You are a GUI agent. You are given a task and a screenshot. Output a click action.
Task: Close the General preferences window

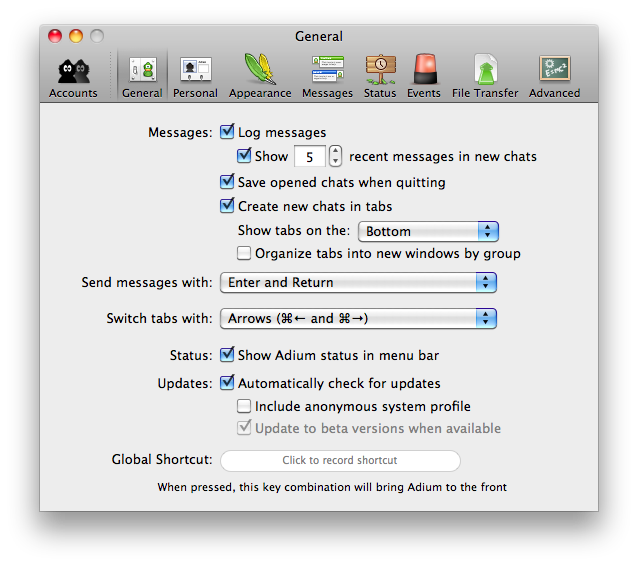click(55, 36)
